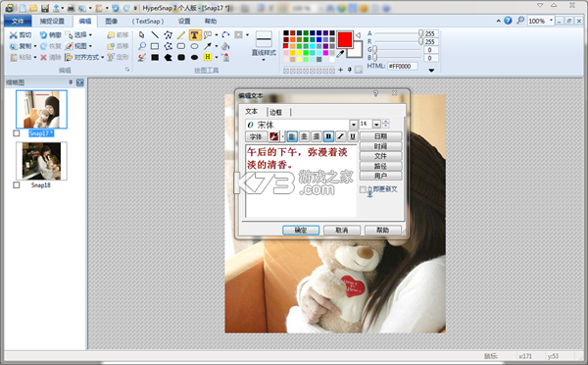Select the yellow highlighter H tool
This screenshot has width=588, height=365.
point(208,57)
